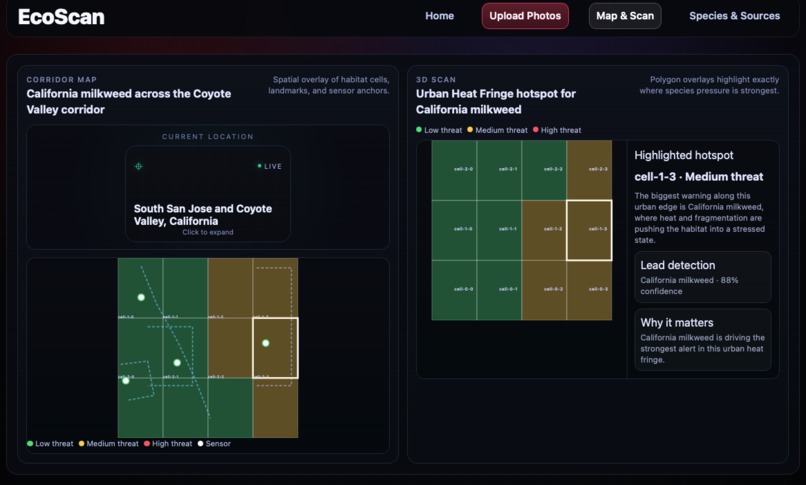Select cell-2-3 in the 3D scan grid
Viewport: 806px width, 485px height.
590,170
